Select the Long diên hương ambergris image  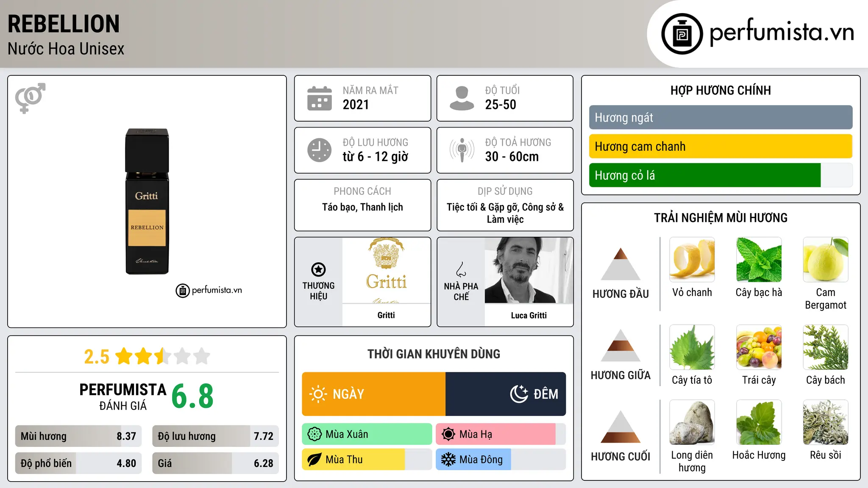tap(692, 422)
